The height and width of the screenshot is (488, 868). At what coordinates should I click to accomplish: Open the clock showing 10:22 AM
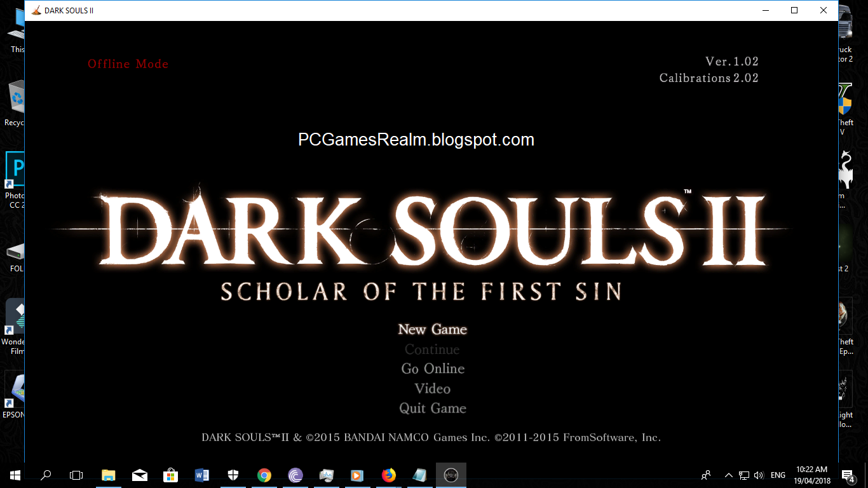click(811, 475)
